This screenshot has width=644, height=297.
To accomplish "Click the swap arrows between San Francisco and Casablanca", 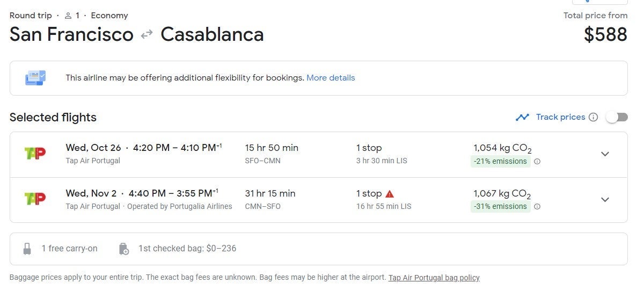I will (147, 35).
